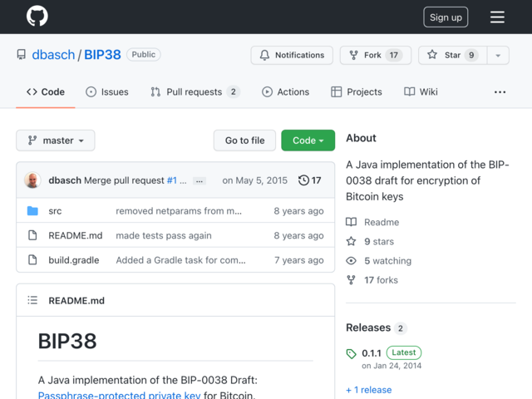View commit history with 17 commits
Viewport: 532px width, 399px height.
click(309, 180)
